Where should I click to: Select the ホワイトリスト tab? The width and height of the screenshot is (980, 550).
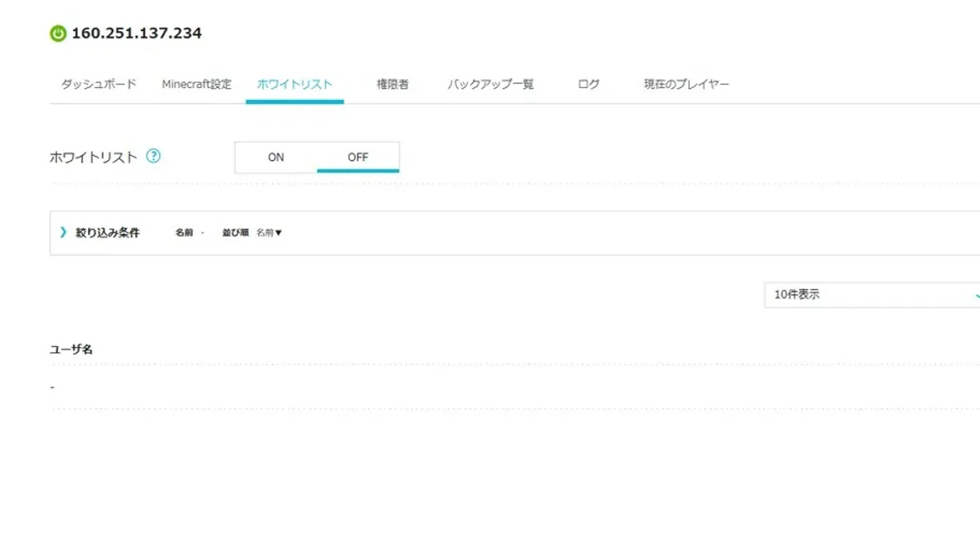pos(295,83)
